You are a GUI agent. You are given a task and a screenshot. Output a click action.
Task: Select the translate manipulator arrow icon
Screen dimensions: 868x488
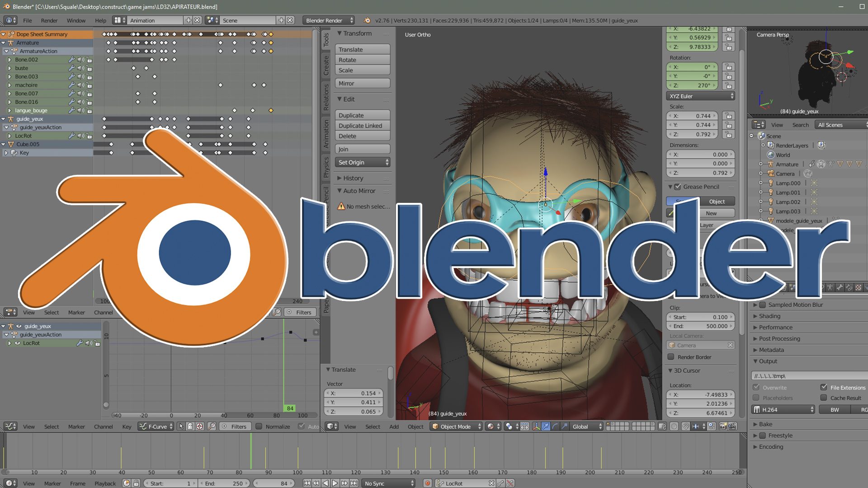click(x=546, y=427)
